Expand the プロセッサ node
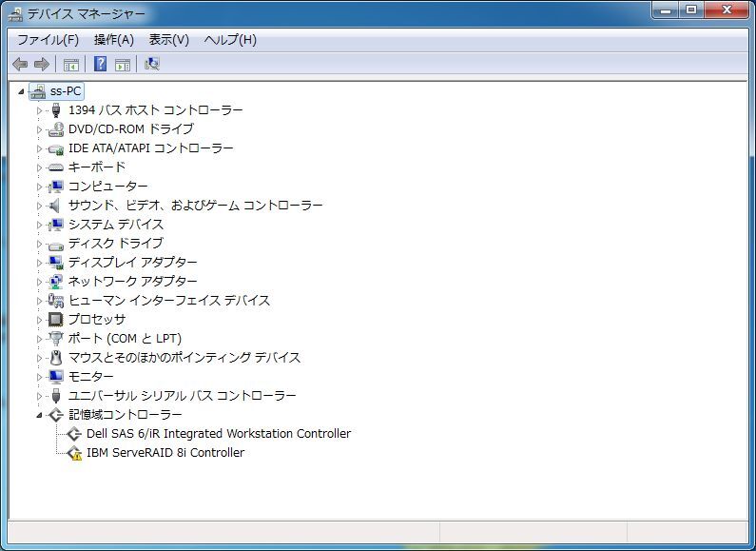The height and width of the screenshot is (551, 756). click(x=39, y=320)
